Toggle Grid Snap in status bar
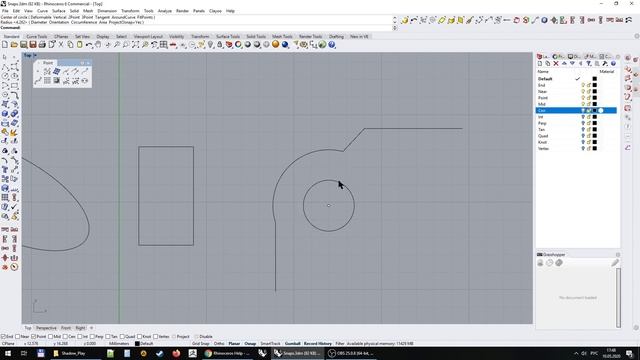Viewport: 640px width, 360px height. coord(200,344)
